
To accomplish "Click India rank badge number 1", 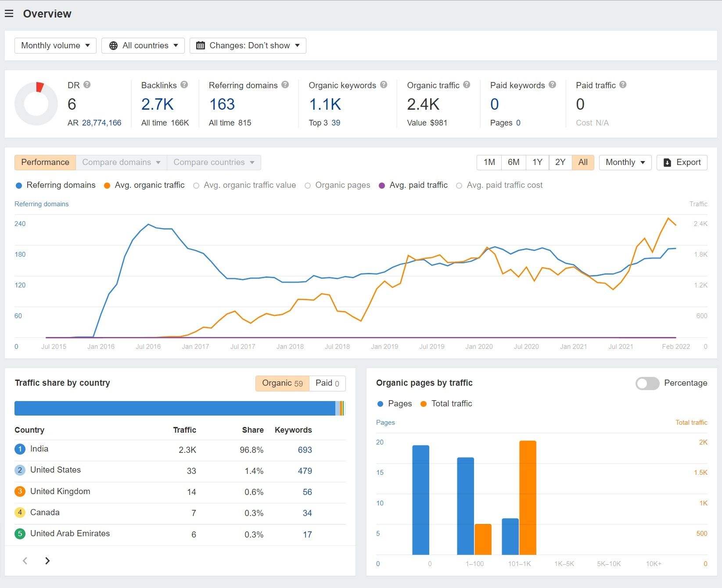I will click(20, 449).
